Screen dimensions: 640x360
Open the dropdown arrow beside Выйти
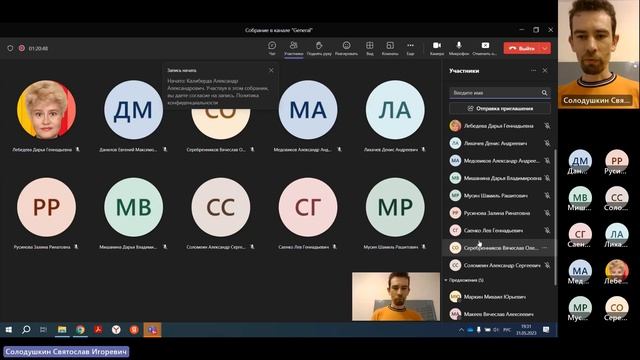coord(545,48)
